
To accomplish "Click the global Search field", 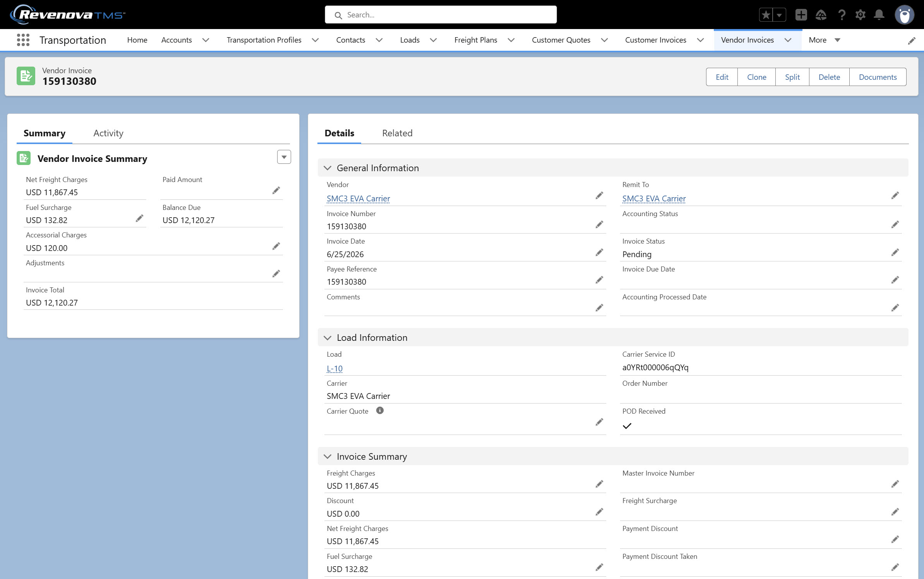I will coord(441,15).
